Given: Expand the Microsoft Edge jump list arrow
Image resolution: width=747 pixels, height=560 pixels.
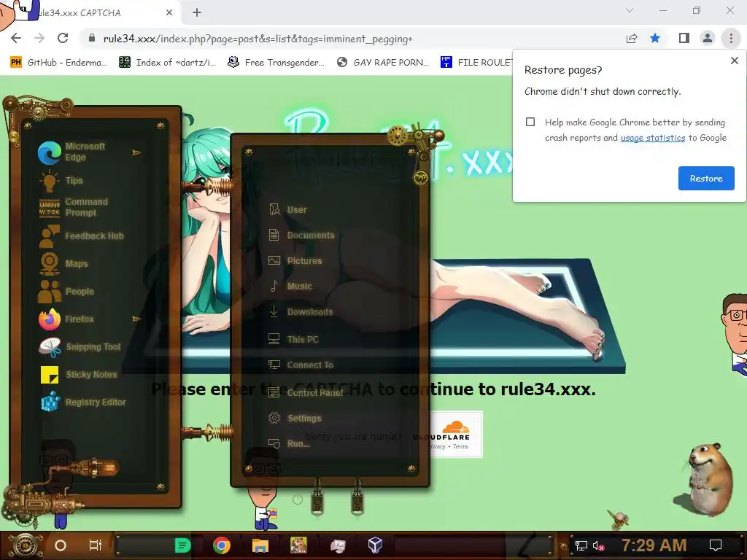Looking at the screenshot, I should [136, 152].
